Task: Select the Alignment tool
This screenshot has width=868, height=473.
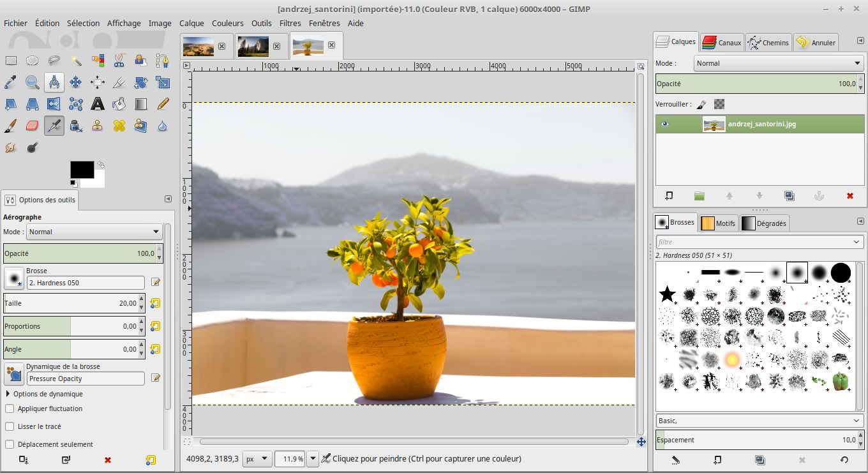Action: [x=98, y=82]
